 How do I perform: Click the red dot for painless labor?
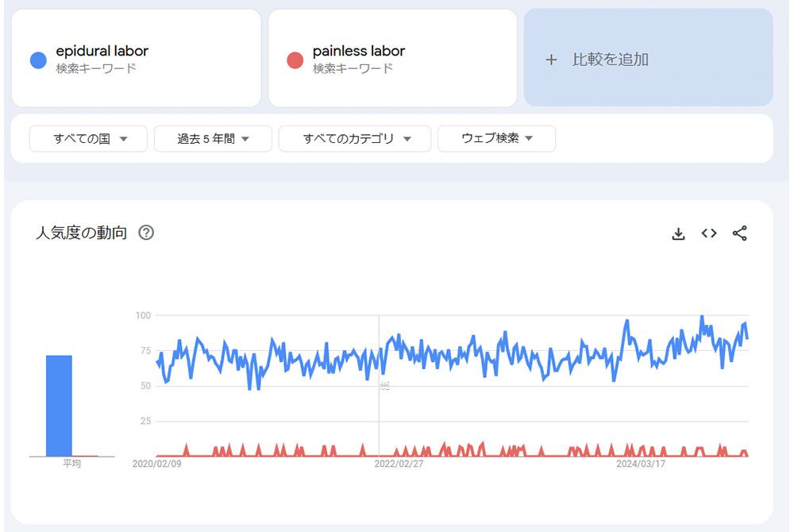click(295, 60)
